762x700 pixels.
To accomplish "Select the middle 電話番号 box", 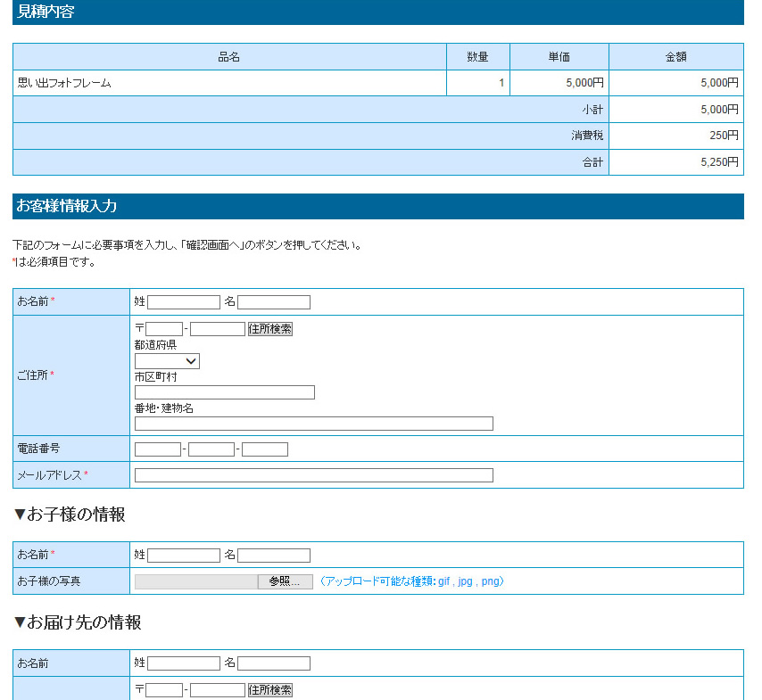I will (211, 449).
